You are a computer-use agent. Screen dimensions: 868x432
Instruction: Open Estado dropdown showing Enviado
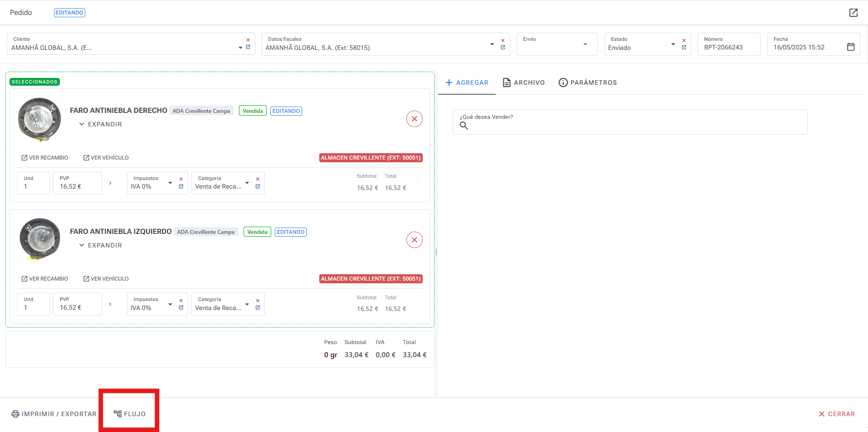click(673, 44)
